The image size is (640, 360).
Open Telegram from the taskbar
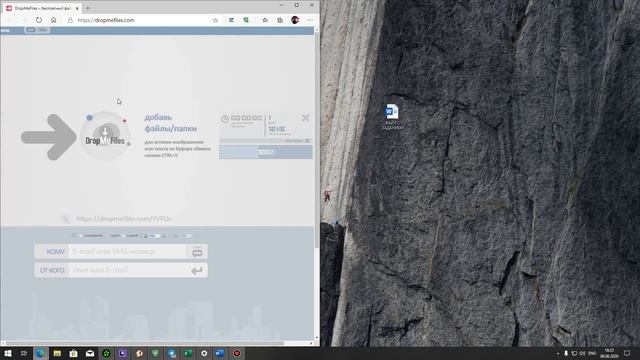pyautogui.click(x=171, y=353)
